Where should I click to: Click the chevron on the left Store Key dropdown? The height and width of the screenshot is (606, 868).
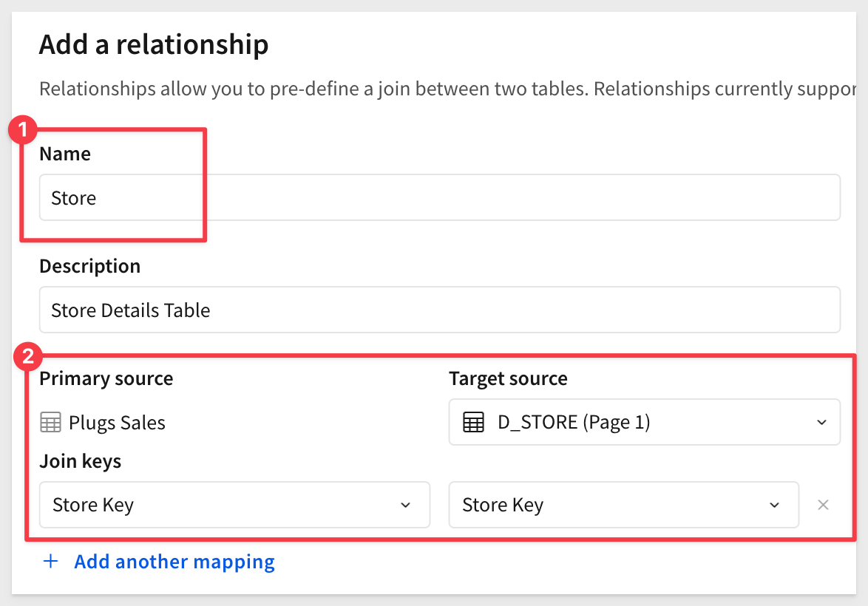pyautogui.click(x=405, y=505)
